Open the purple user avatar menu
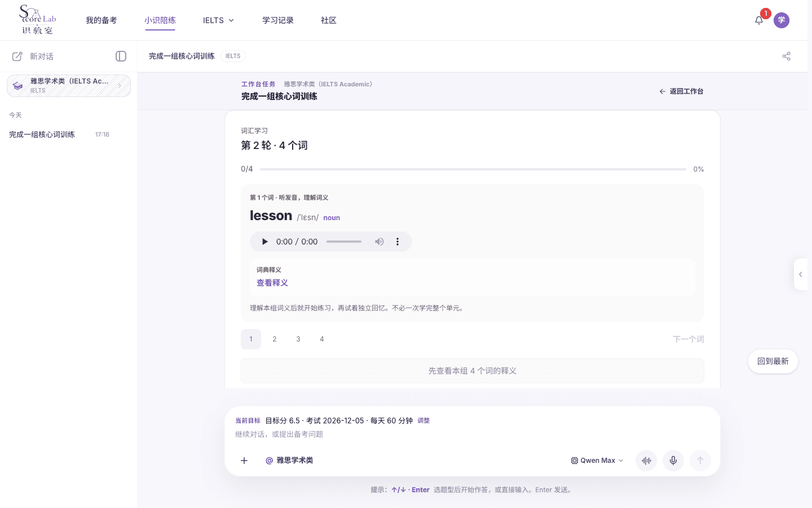 (782, 20)
